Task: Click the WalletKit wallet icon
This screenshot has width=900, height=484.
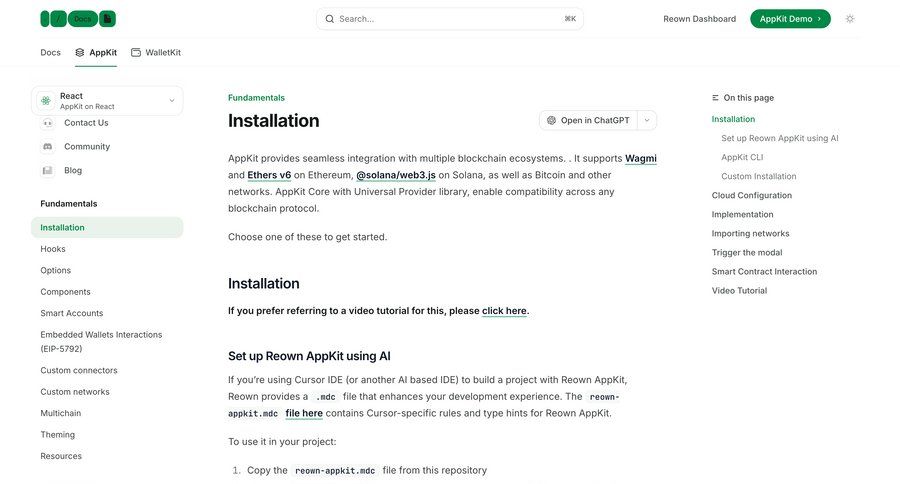Action: (x=136, y=52)
